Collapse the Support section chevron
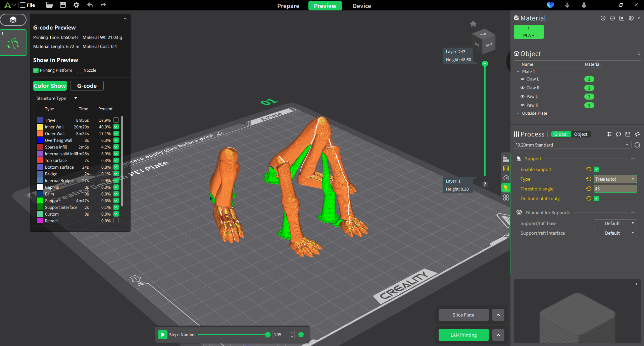 [x=633, y=159]
